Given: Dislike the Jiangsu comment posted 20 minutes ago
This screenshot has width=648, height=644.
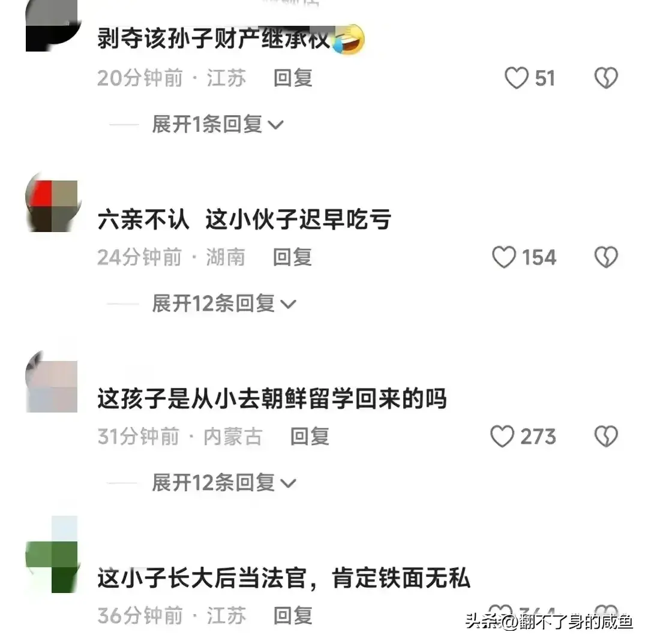Looking at the screenshot, I should pyautogui.click(x=606, y=78).
